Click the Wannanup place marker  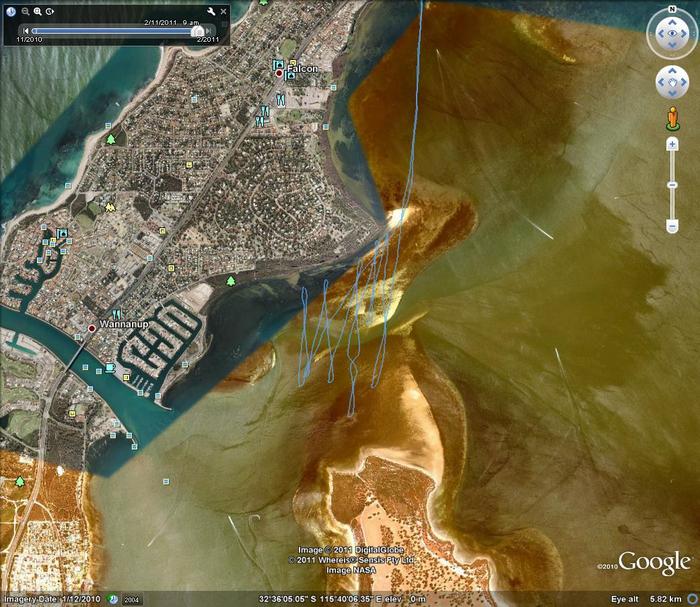pos(92,327)
